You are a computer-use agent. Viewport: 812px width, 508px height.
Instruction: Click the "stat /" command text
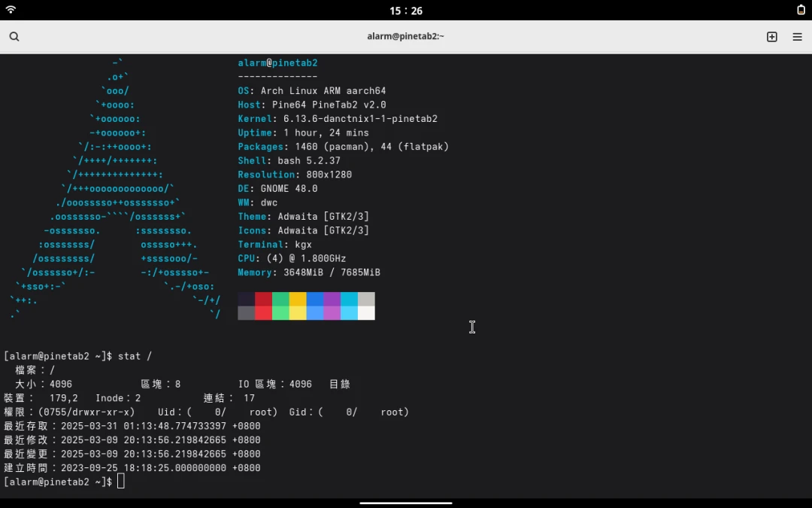pyautogui.click(x=135, y=356)
